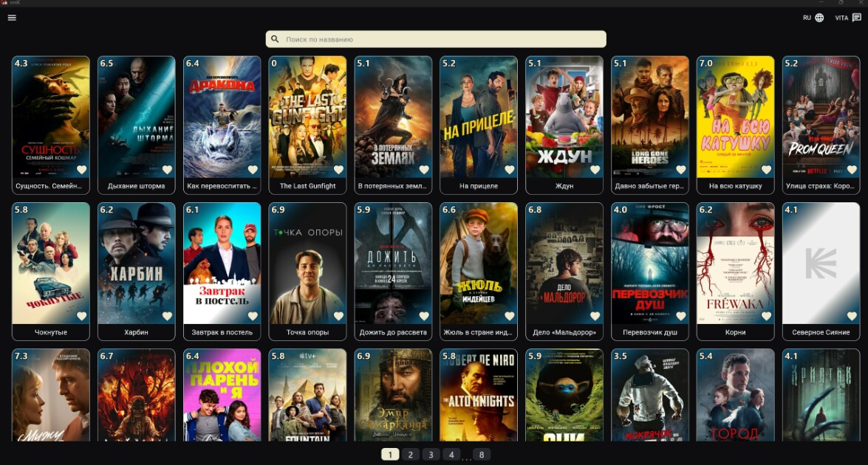Click the search magnifier icon

(x=275, y=39)
